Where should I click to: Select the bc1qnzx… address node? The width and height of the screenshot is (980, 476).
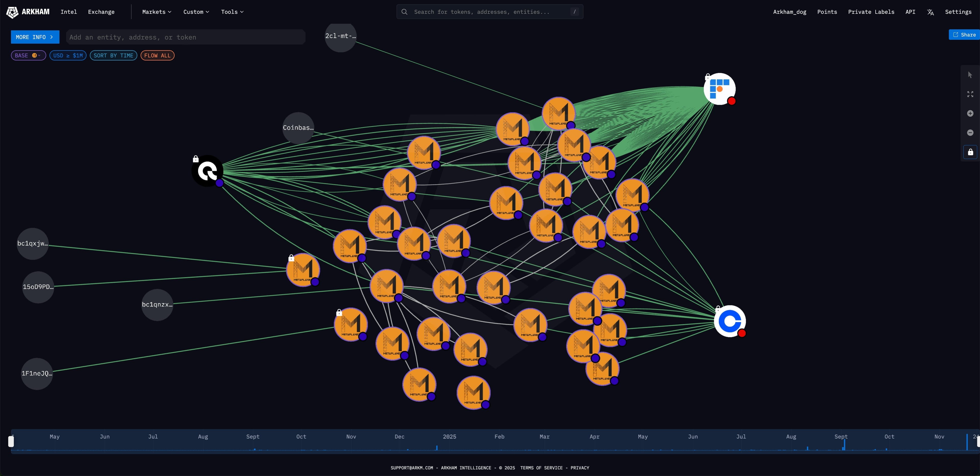[x=157, y=305]
